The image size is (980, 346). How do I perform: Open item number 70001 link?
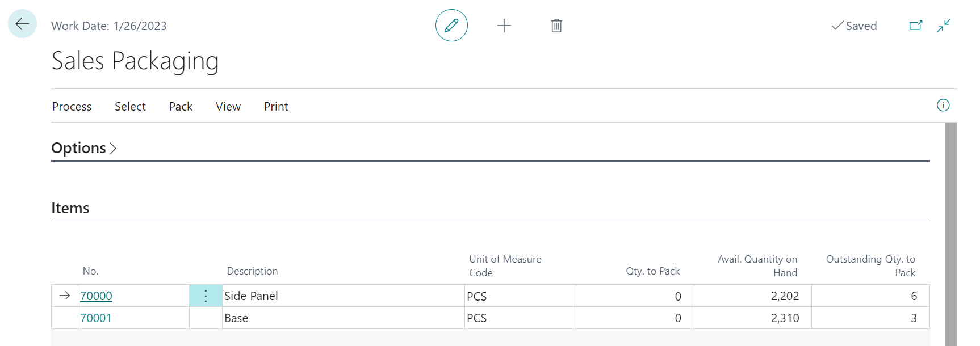[96, 318]
